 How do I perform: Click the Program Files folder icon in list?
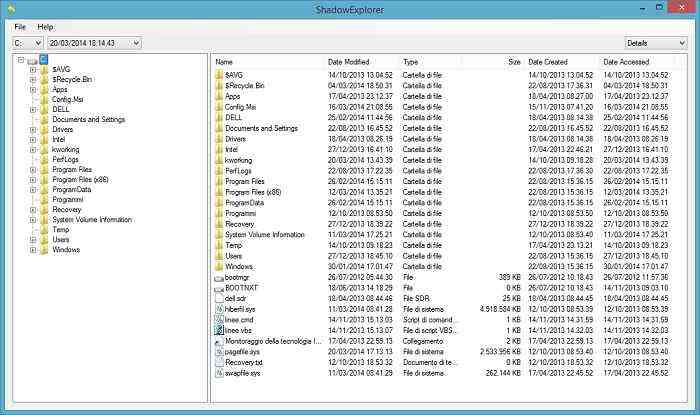coord(219,181)
